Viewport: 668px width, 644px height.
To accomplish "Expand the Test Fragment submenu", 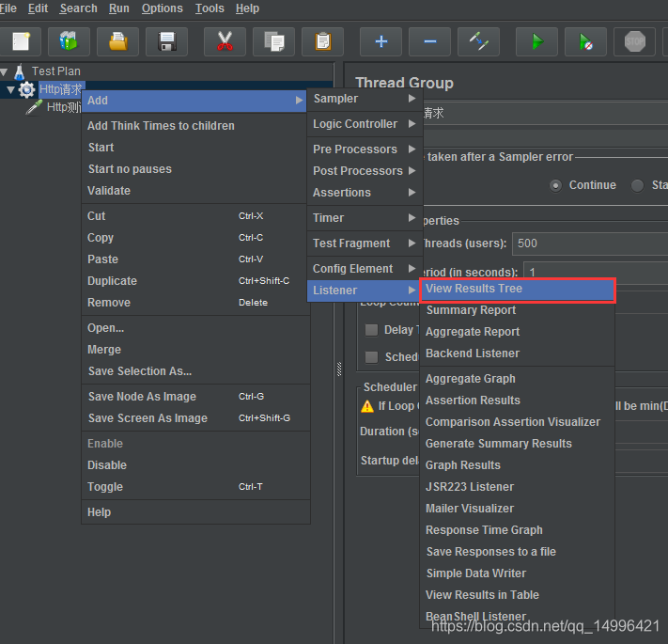I will [x=365, y=243].
